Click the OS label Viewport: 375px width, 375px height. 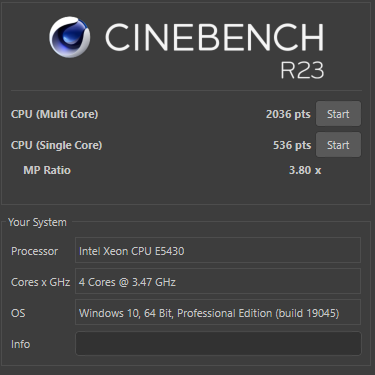18,313
